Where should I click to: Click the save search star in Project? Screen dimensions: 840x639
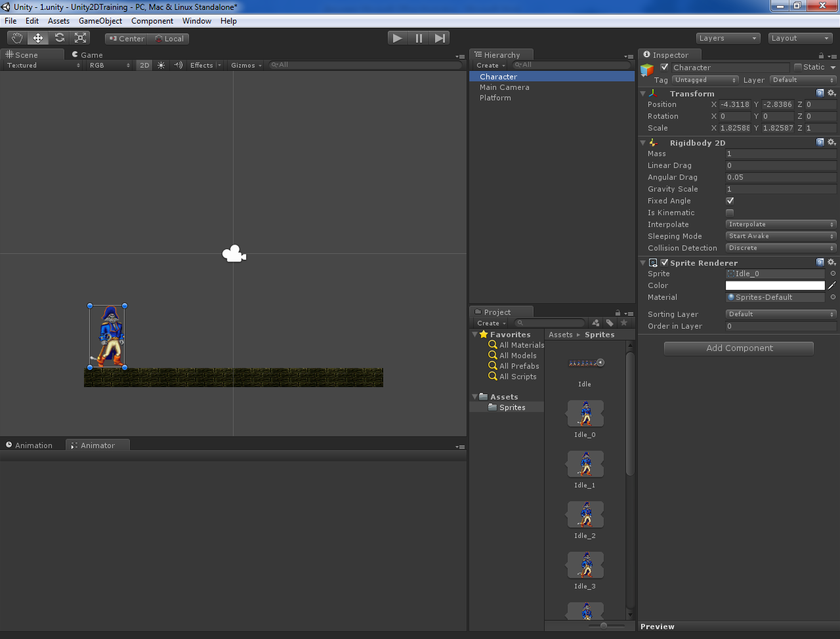tap(624, 323)
